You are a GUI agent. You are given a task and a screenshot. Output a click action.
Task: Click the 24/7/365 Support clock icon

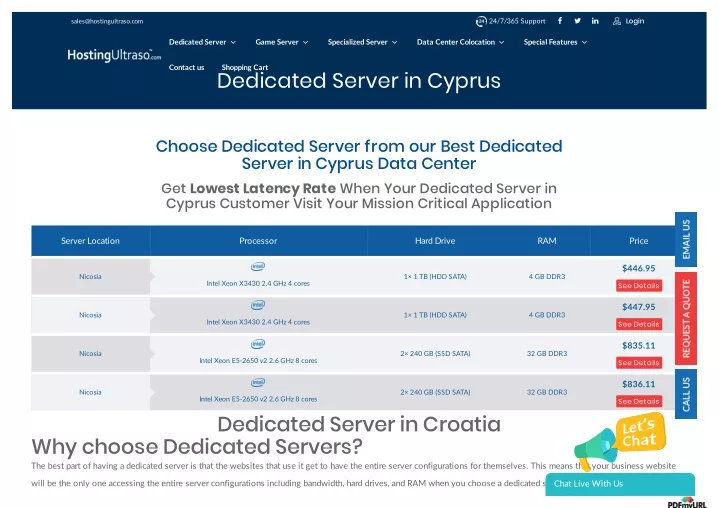pyautogui.click(x=481, y=21)
